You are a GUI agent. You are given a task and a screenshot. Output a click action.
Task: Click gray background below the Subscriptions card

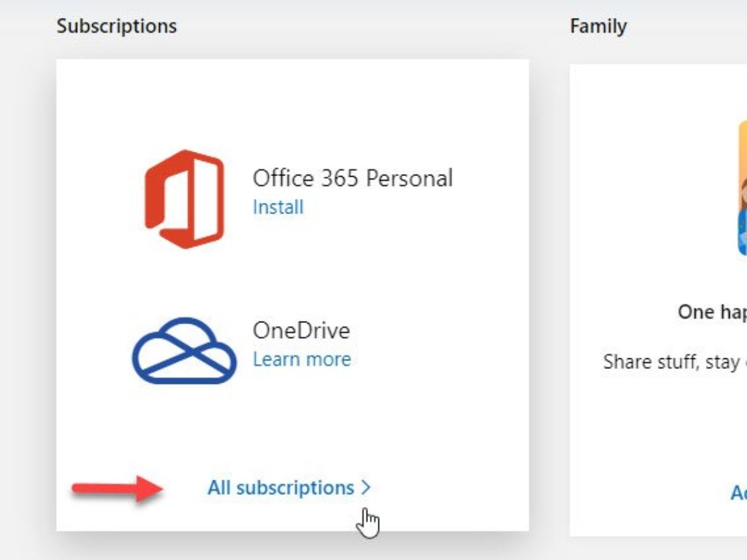293,548
